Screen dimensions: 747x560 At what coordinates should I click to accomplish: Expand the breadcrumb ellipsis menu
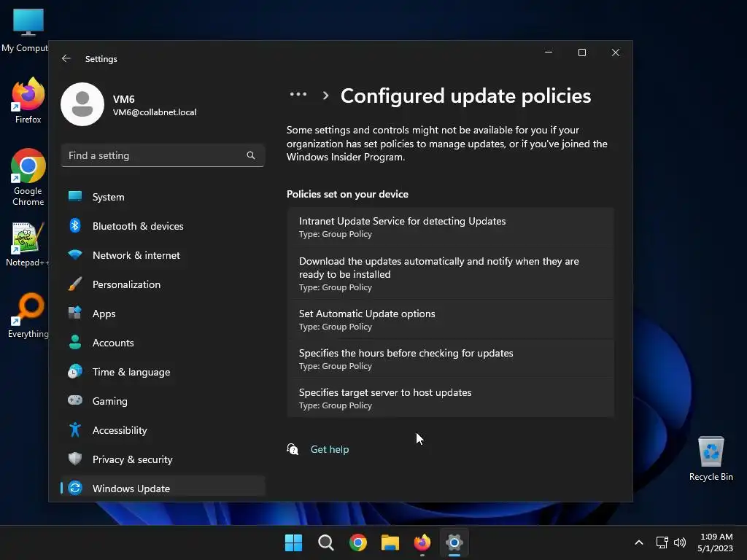tap(298, 94)
